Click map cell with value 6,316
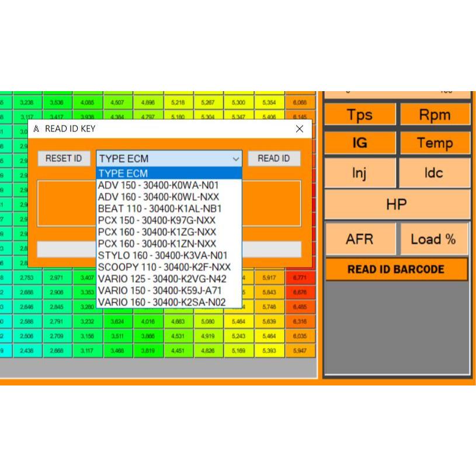Viewport: 476px width, 476px height. (300, 321)
